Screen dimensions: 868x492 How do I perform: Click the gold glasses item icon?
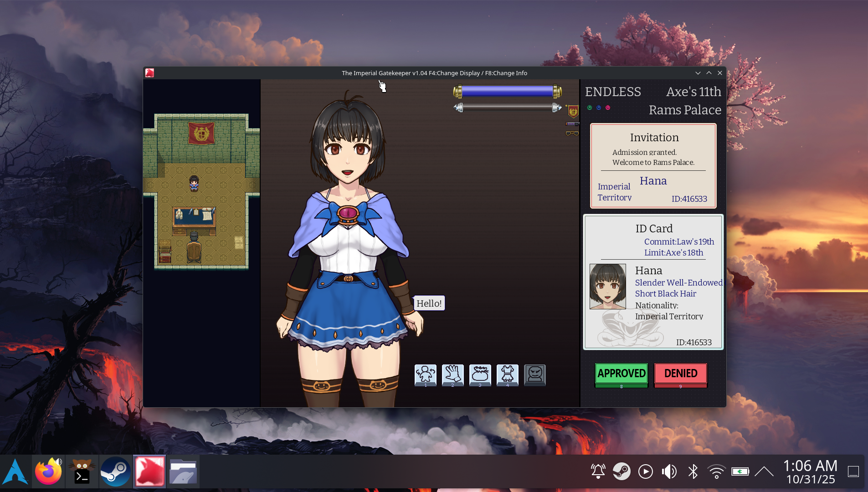pos(572,133)
